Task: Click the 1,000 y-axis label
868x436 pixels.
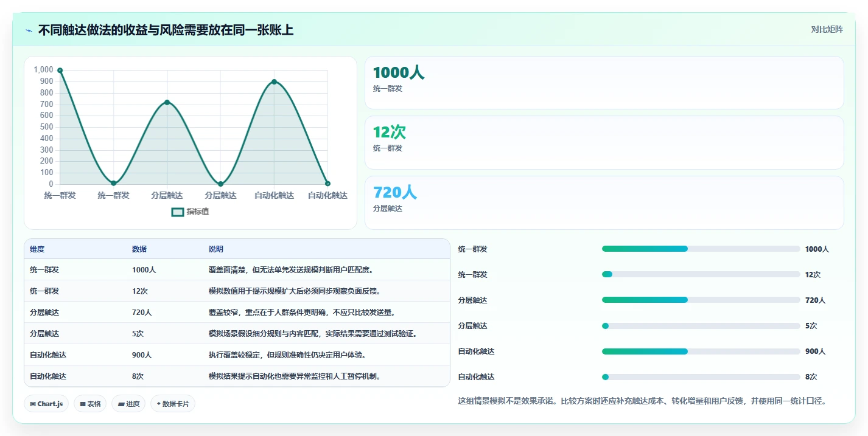Action: tap(44, 70)
